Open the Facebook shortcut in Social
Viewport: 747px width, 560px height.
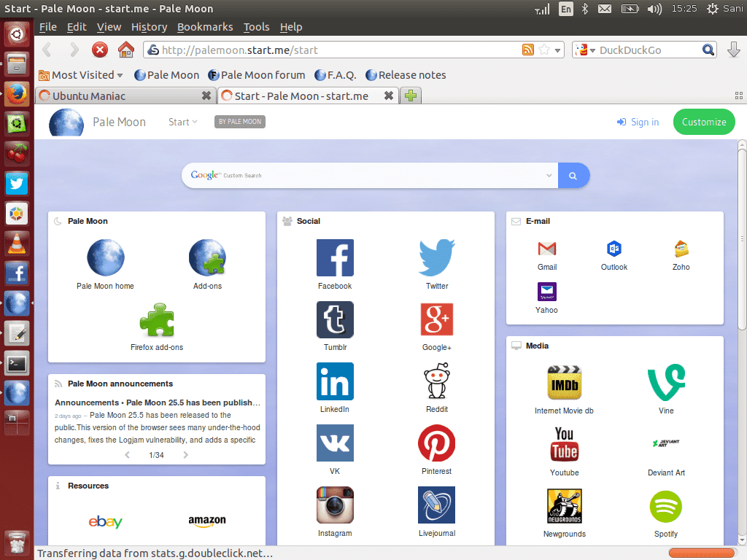click(335, 257)
